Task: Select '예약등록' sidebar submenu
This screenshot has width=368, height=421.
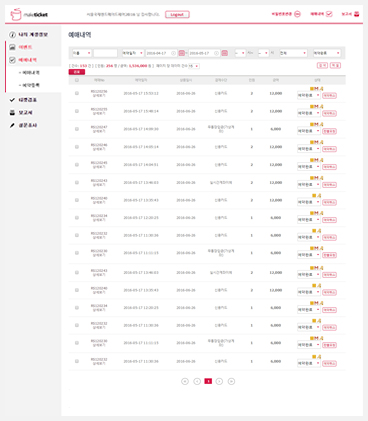Action: tap(31, 85)
